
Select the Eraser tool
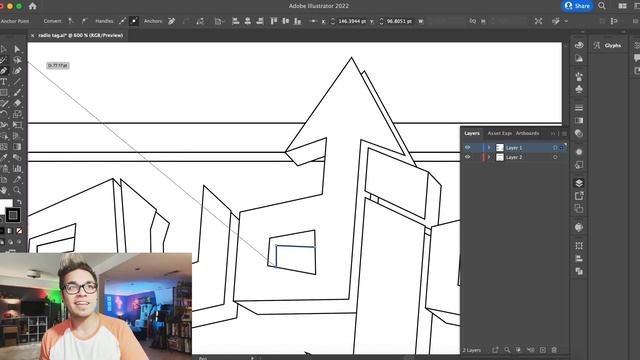[x=17, y=103]
